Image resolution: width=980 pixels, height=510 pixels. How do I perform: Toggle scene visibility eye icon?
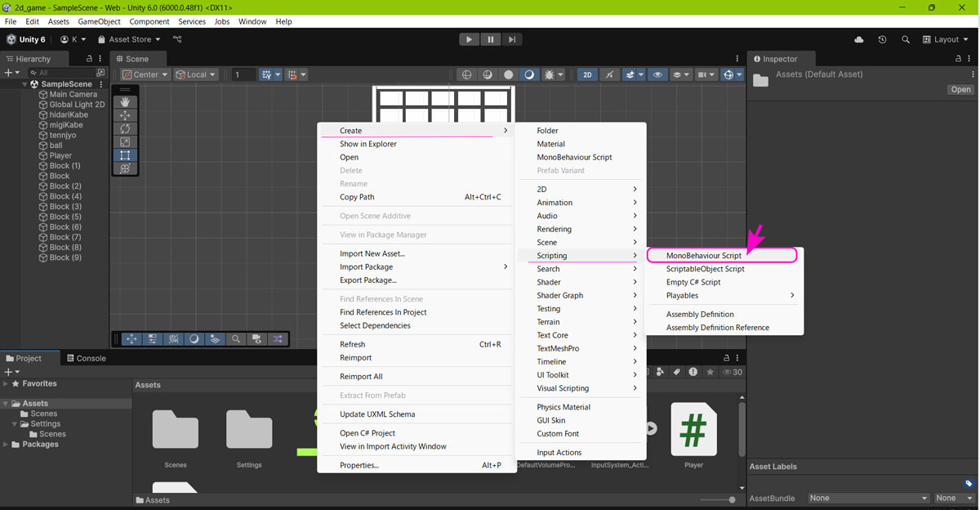click(657, 74)
